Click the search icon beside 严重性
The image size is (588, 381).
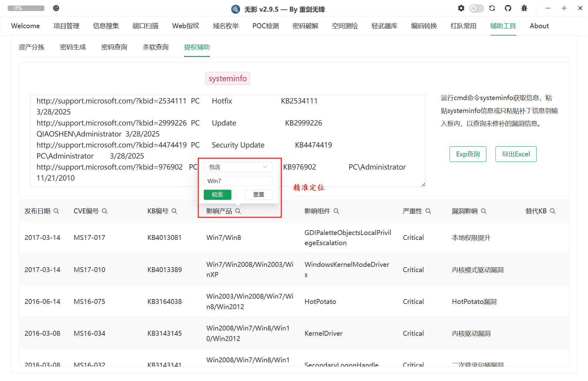428,211
